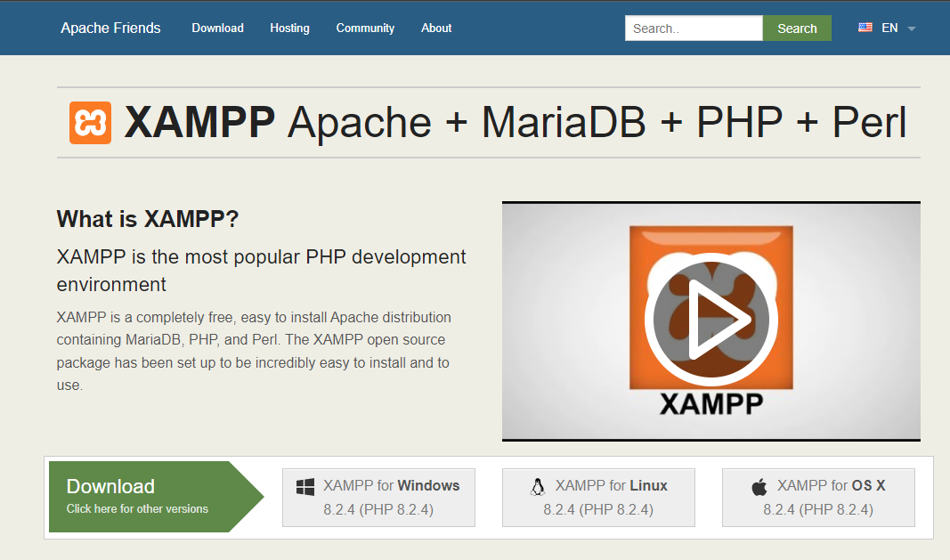Download XAMPP for OS X 8.2.4

tap(818, 498)
